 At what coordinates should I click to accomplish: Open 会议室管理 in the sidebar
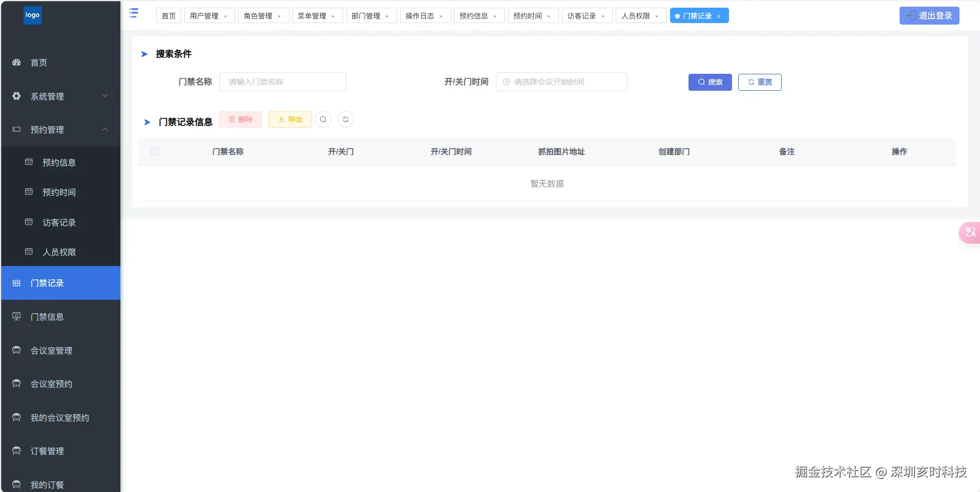pos(60,351)
